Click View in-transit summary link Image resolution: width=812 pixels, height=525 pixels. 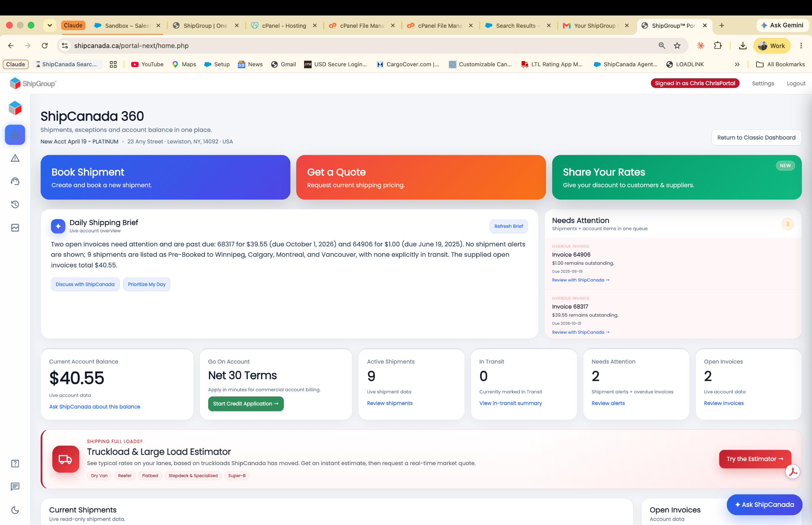[x=510, y=403]
